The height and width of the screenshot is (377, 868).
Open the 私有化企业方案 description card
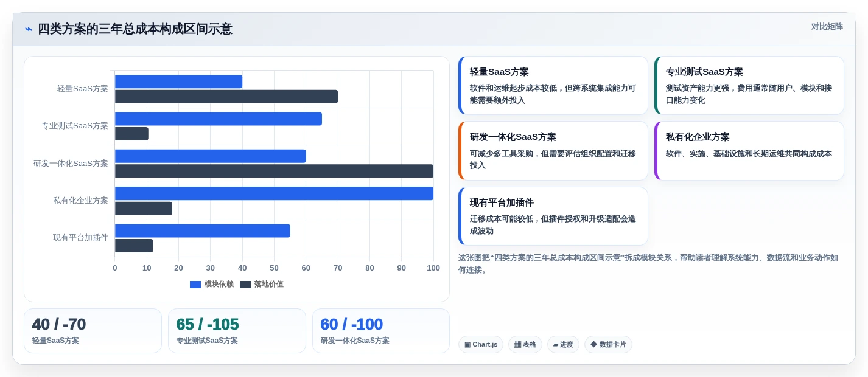749,151
